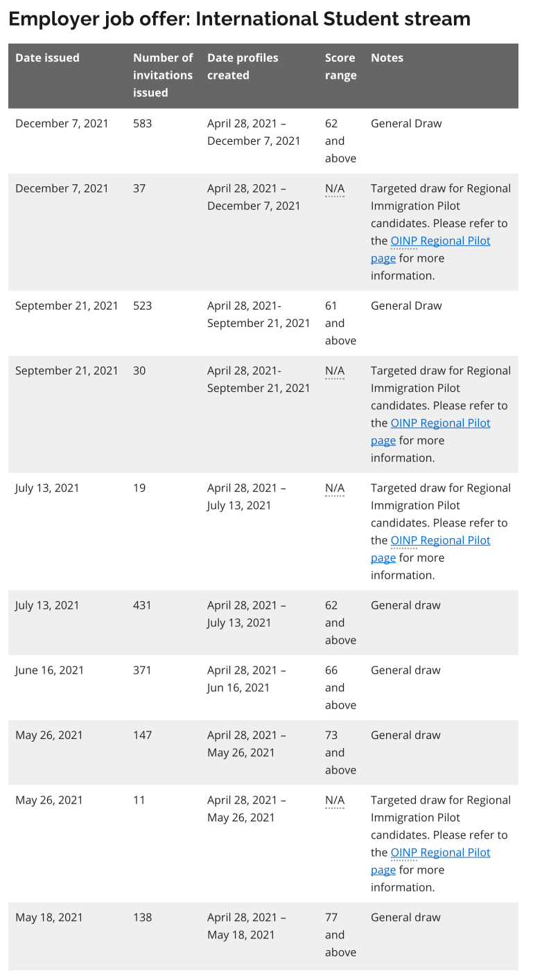Click the 523 invitations cell

click(x=142, y=306)
